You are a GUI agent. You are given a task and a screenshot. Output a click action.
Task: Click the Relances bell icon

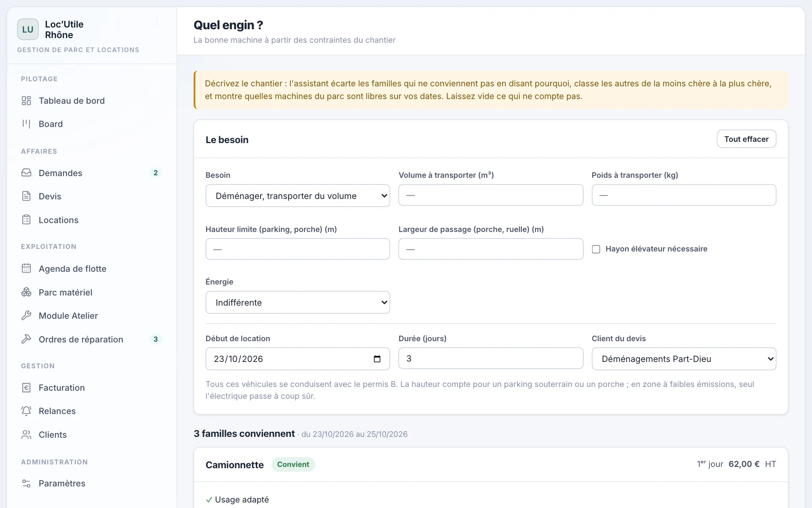(26, 411)
